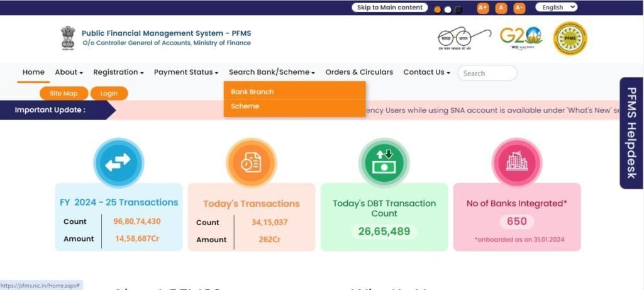Click in the Search input field
This screenshot has width=644, height=290.
(x=487, y=73)
